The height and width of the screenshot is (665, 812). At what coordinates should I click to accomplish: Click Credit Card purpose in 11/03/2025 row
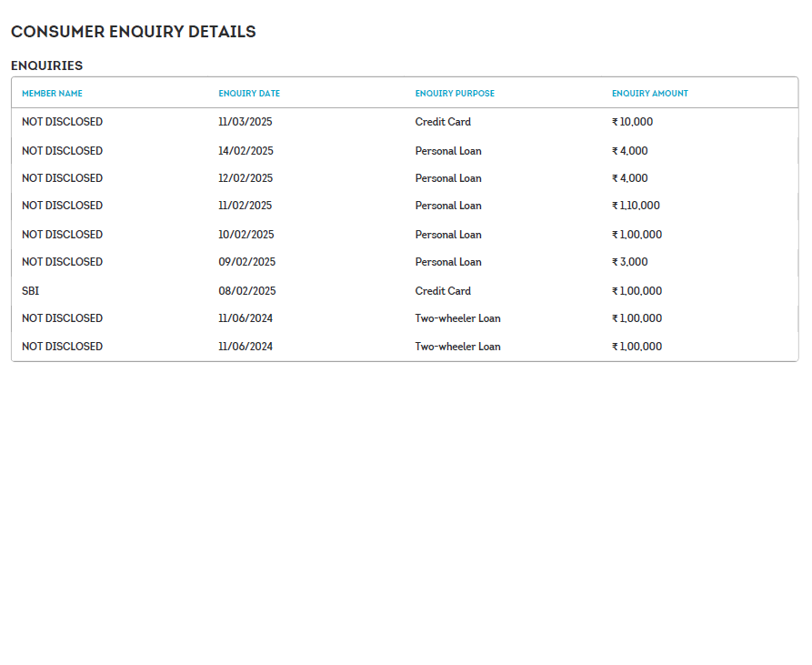coord(443,122)
